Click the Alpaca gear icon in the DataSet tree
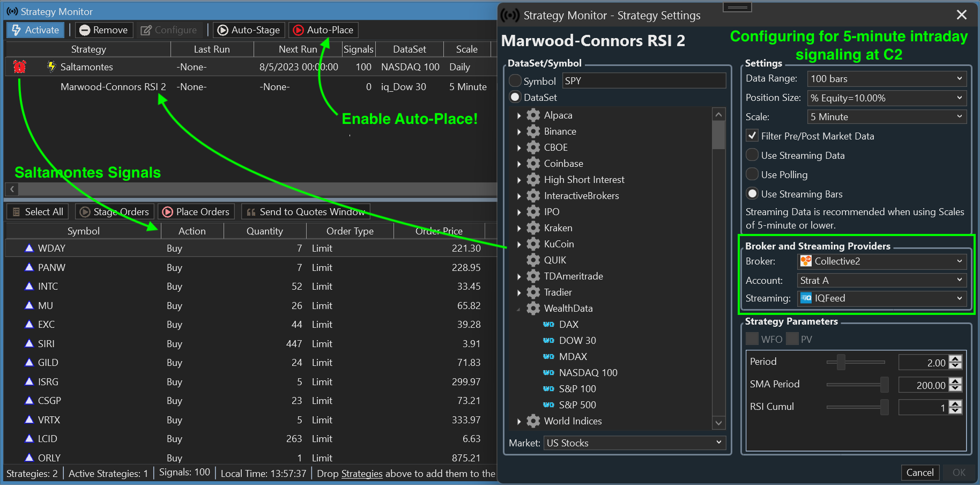The height and width of the screenshot is (485, 980). [533, 115]
